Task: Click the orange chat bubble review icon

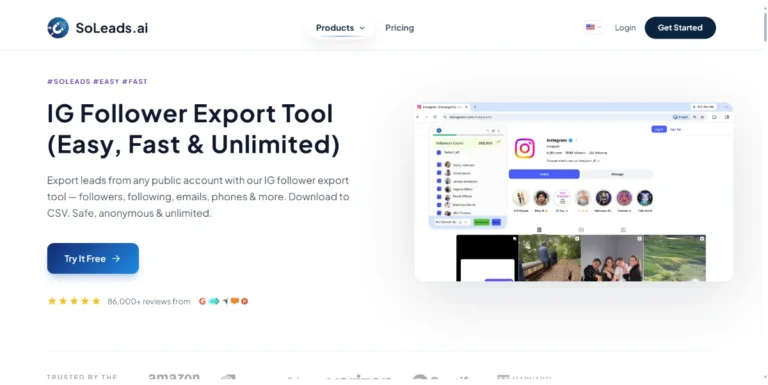Action: [235, 301]
